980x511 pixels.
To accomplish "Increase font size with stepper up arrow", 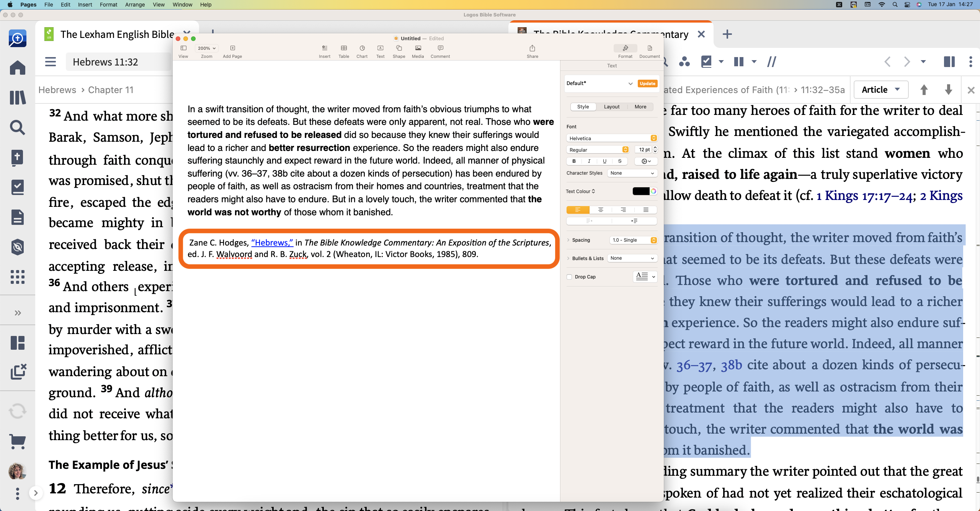I will click(x=655, y=147).
